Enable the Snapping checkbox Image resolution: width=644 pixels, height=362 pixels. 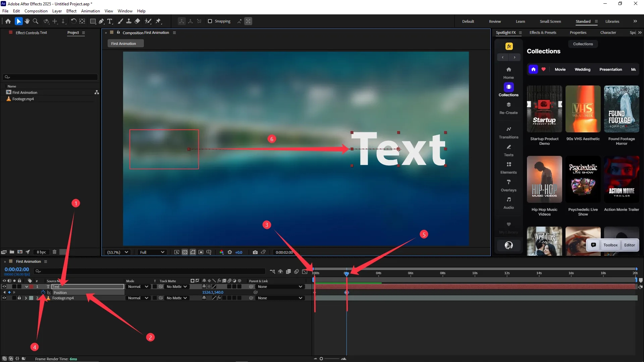point(210,21)
